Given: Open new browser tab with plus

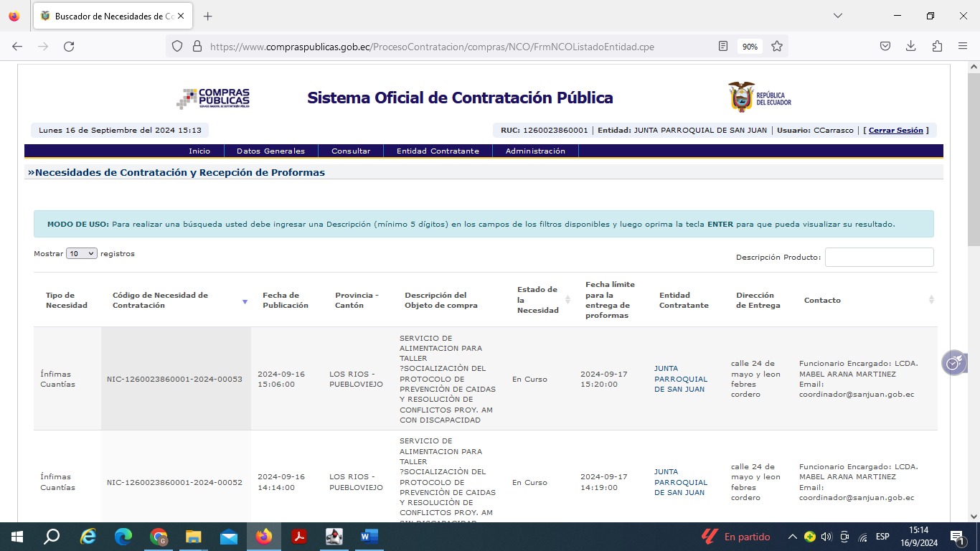Looking at the screenshot, I should pyautogui.click(x=207, y=16).
